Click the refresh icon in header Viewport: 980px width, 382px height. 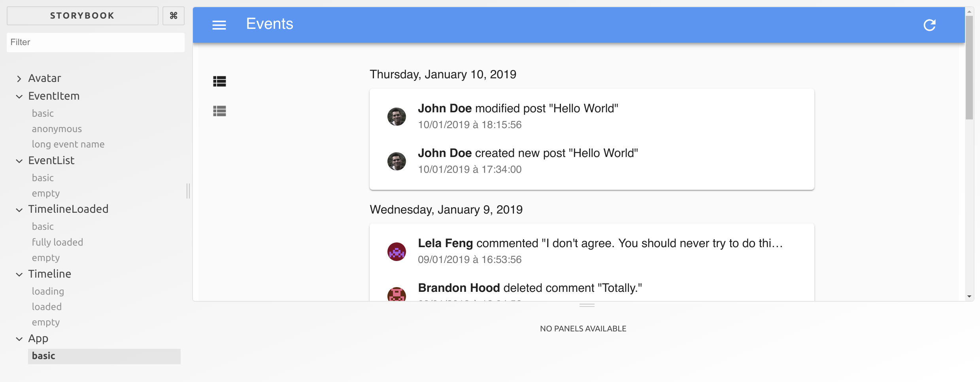[x=929, y=25]
